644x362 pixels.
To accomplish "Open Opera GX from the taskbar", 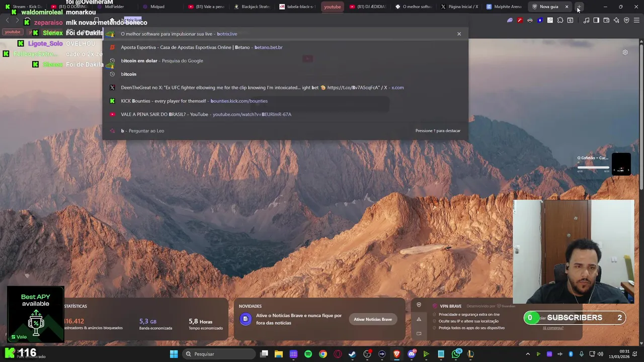I will pos(338,354).
